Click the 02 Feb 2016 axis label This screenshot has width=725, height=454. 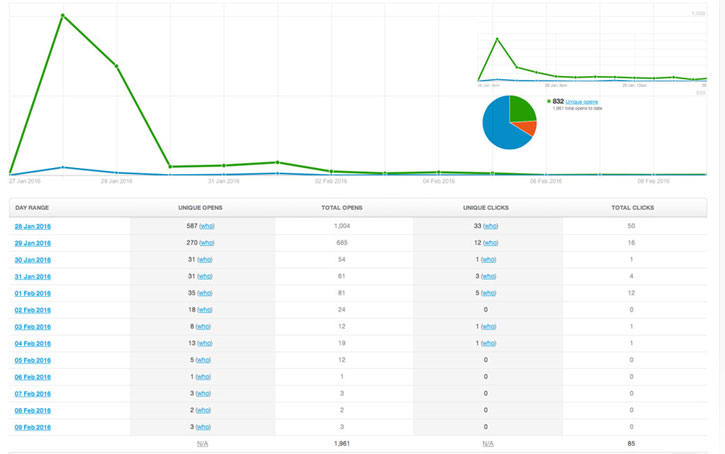pyautogui.click(x=331, y=181)
